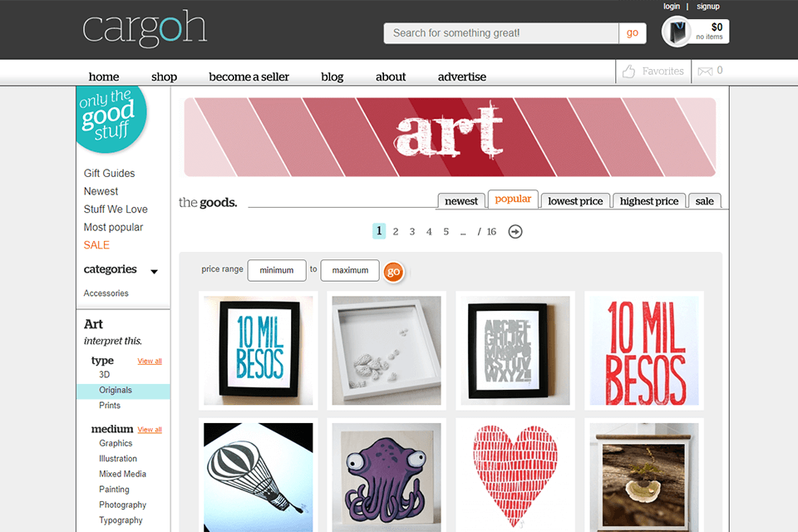Screen dimensions: 798x532
Task: Click the Favorites thumbs-up icon
Action: pyautogui.click(x=629, y=71)
